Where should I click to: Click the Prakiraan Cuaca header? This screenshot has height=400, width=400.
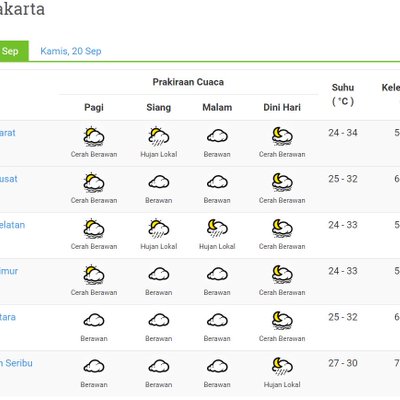pyautogui.click(x=188, y=82)
